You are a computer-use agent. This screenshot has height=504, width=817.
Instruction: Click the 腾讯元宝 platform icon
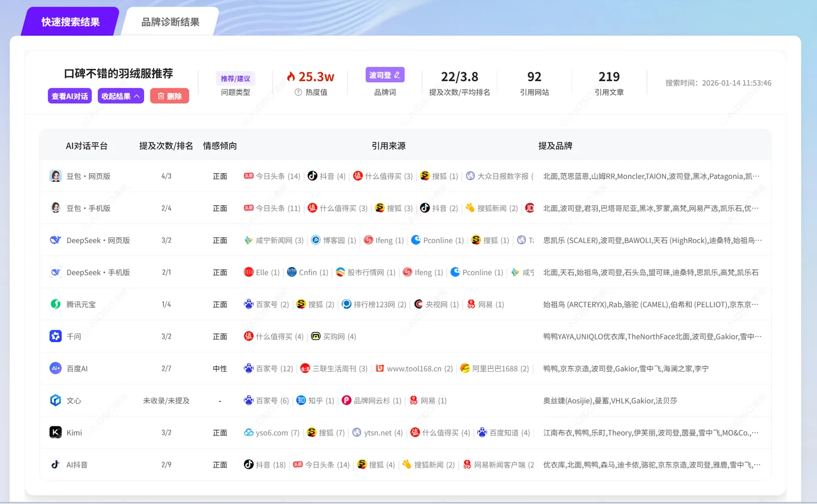click(56, 304)
